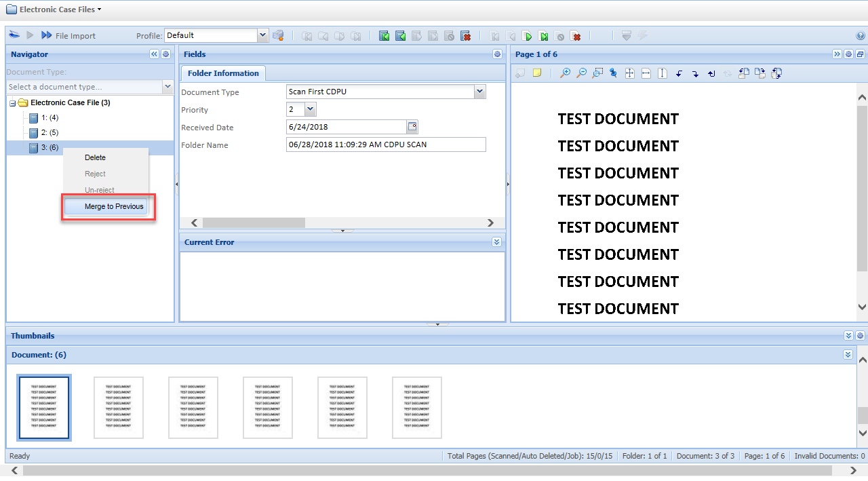Open the Profile dropdown
Image resolution: width=868 pixels, height=481 pixels.
pyautogui.click(x=263, y=35)
